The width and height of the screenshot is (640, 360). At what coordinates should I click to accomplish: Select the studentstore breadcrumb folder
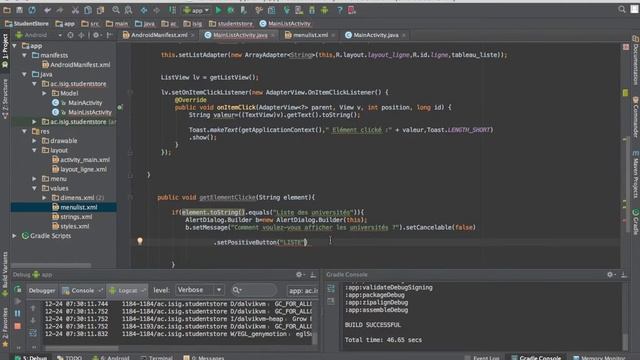tap(231, 24)
